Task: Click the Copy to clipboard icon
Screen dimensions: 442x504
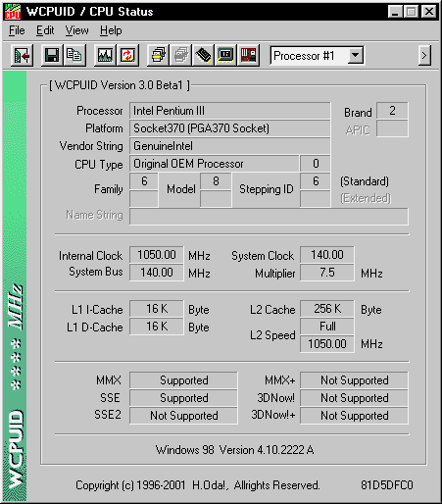Action: pyautogui.click(x=74, y=55)
